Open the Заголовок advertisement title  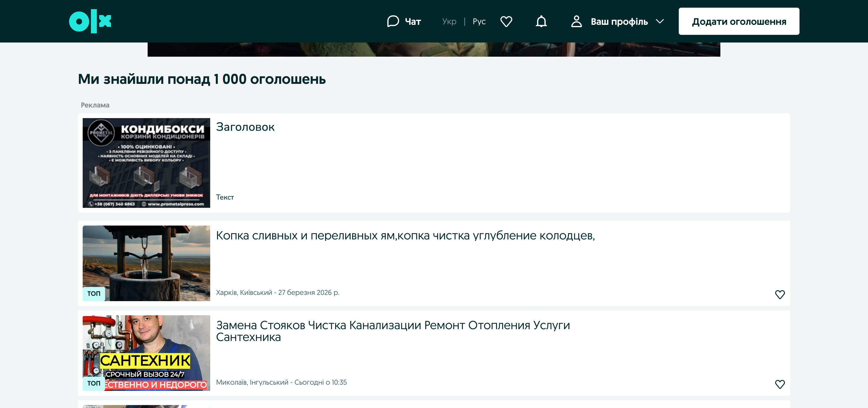[245, 127]
